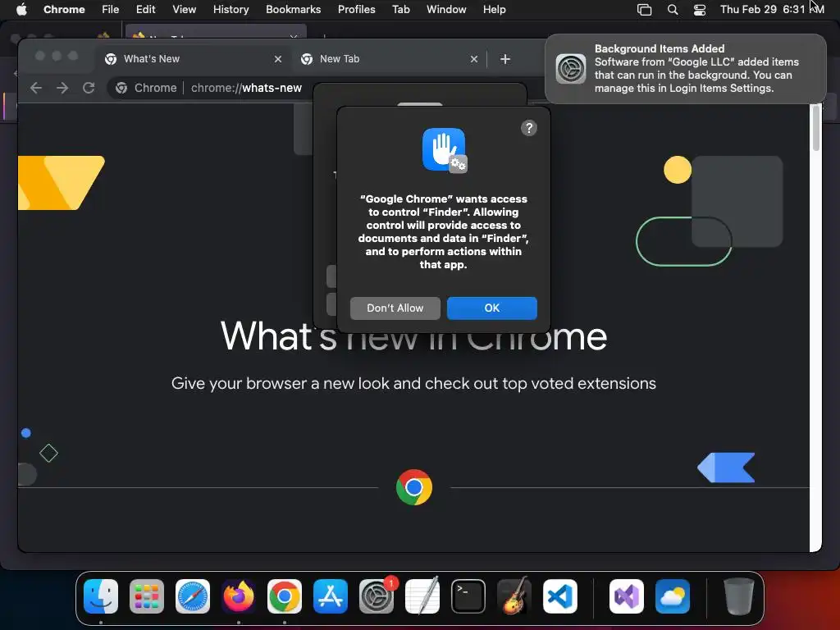Close the What's New tab
The image size is (840, 630).
pyautogui.click(x=278, y=59)
